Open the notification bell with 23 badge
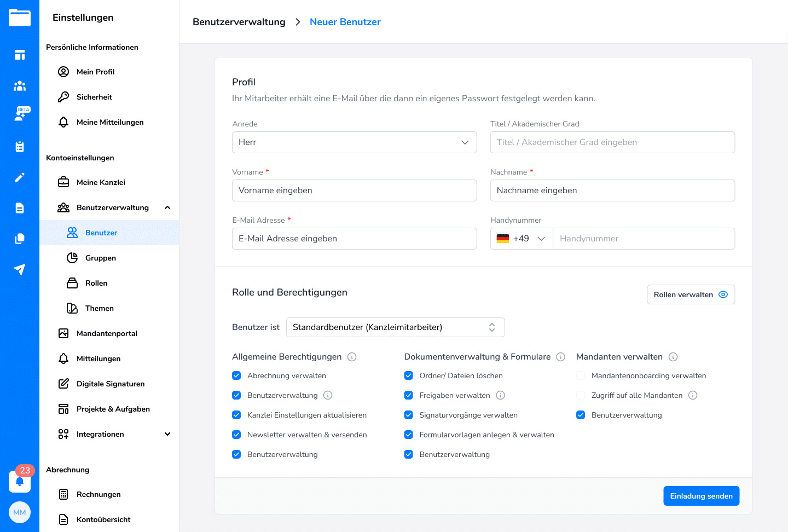Screen dimensions: 788x532 (20, 481)
